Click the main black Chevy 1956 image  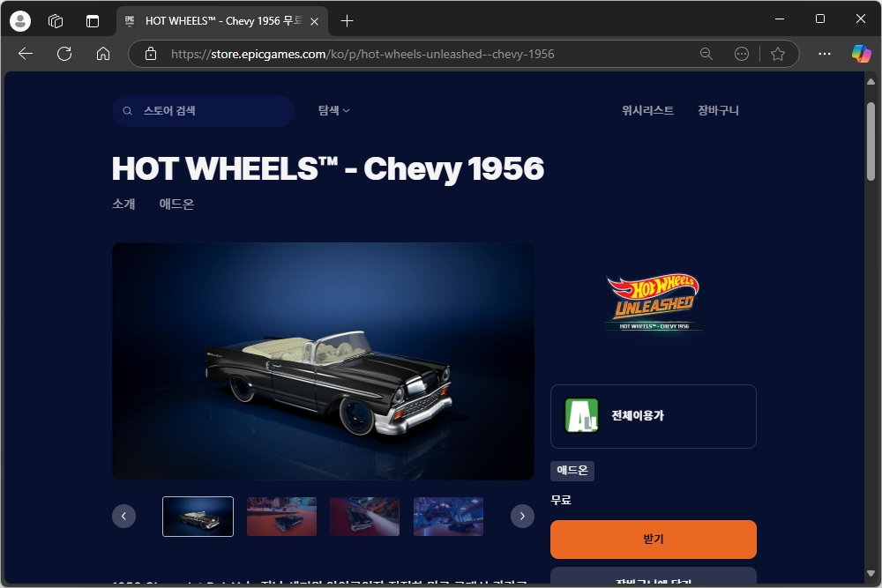coord(323,361)
